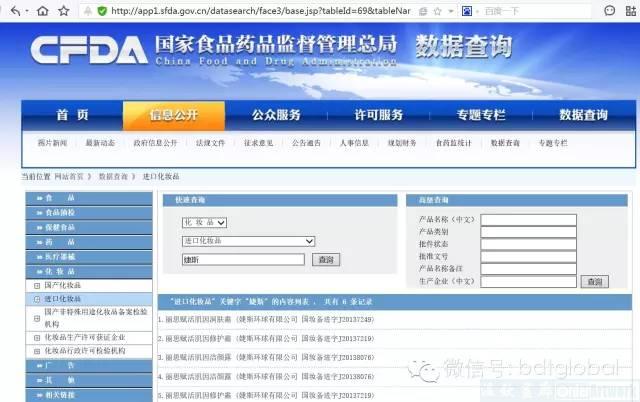The width and height of the screenshot is (640, 402).
Task: Click the 生产企业（中文） input field
Action: [x=528, y=281]
